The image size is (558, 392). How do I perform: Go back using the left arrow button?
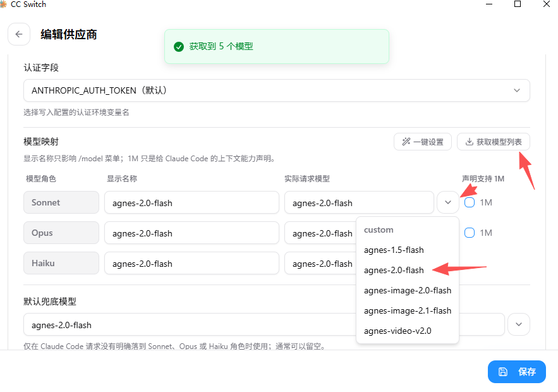(19, 34)
